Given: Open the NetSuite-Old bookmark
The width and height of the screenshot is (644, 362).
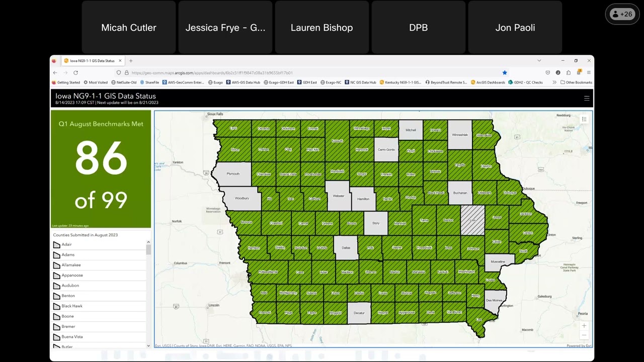Looking at the screenshot, I should pos(124,82).
